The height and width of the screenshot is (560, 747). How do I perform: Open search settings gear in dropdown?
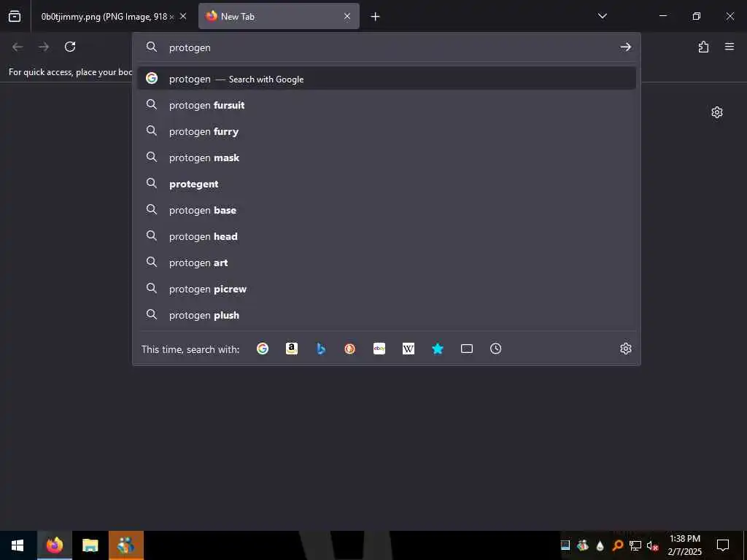tap(625, 349)
